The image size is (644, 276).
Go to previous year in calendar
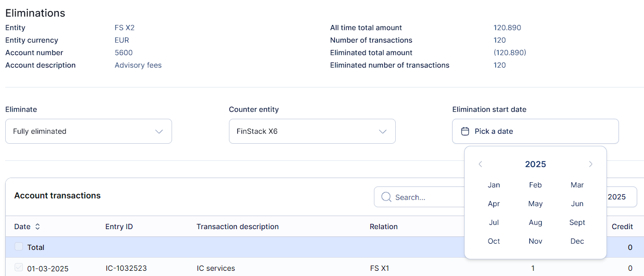click(x=480, y=164)
